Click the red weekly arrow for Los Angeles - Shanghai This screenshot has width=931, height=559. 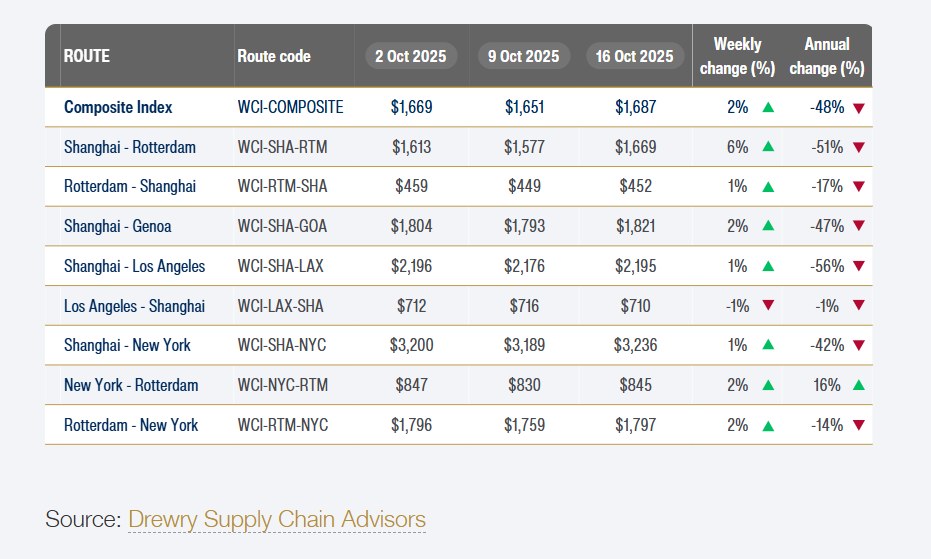pos(768,306)
